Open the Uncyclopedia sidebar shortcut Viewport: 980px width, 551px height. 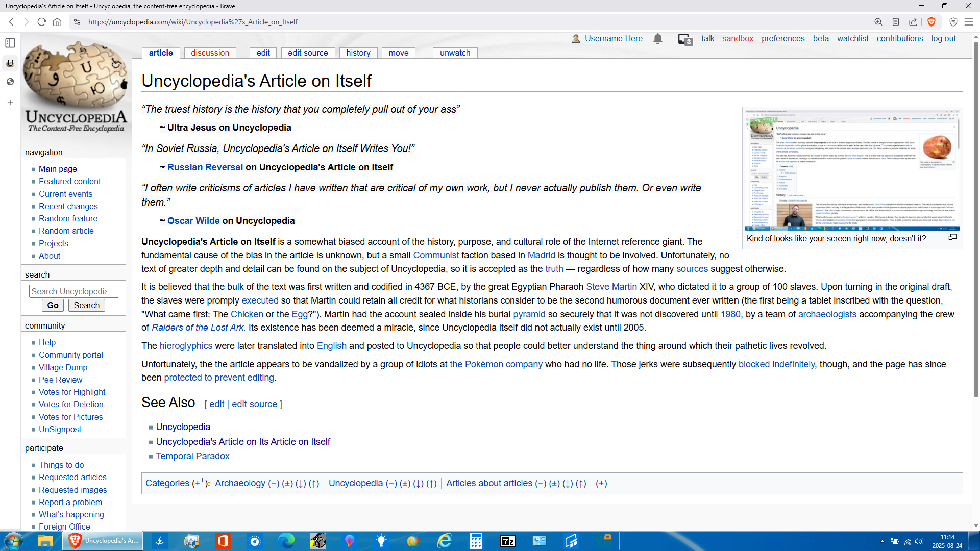pos(10,63)
